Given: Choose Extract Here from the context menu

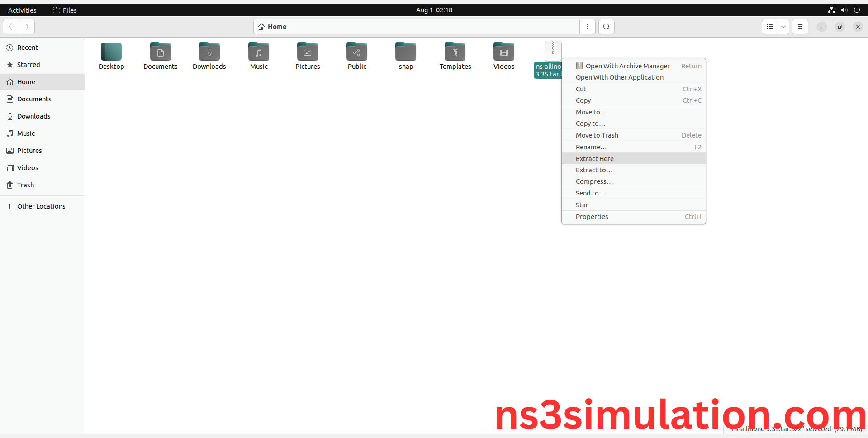Looking at the screenshot, I should (x=594, y=158).
